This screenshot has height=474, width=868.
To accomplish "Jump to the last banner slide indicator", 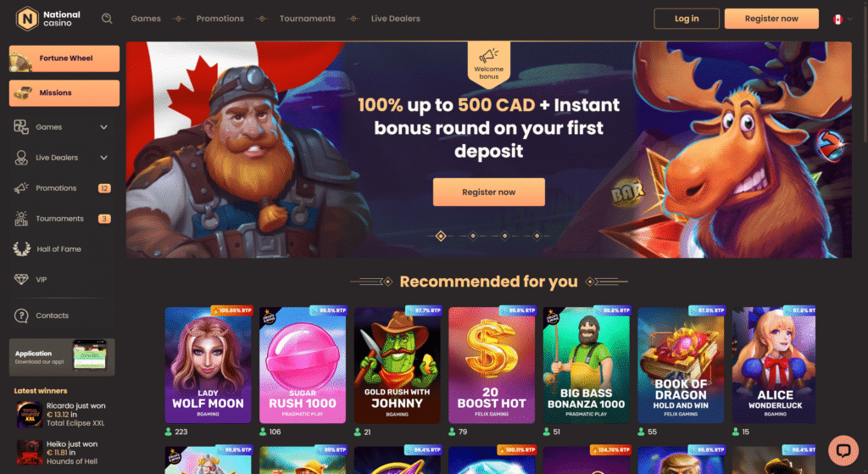I will click(537, 236).
